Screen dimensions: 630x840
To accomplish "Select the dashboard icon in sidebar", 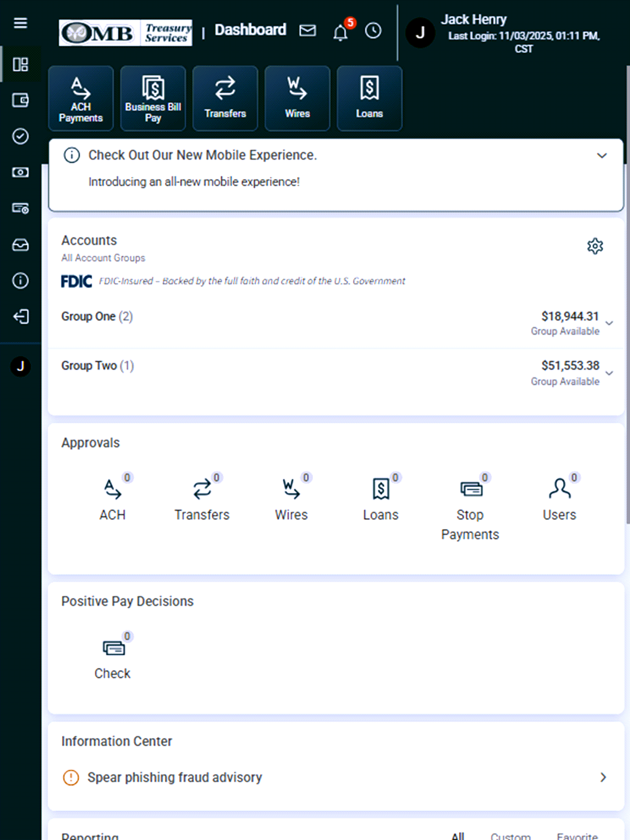I will point(20,64).
